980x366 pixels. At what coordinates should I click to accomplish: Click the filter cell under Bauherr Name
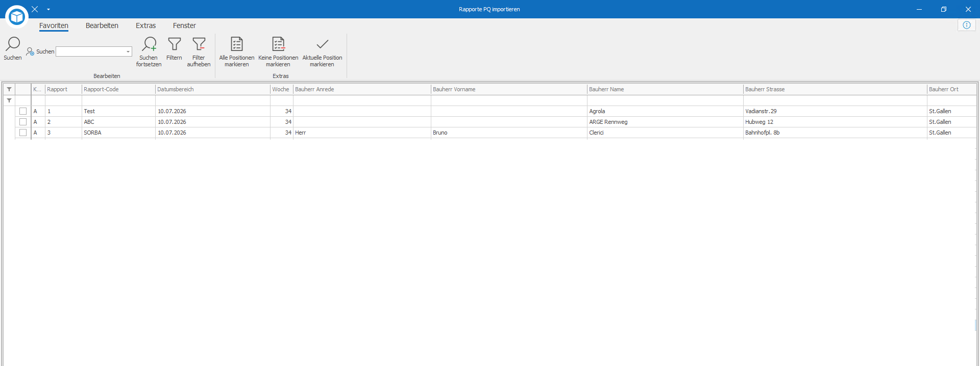[665, 100]
